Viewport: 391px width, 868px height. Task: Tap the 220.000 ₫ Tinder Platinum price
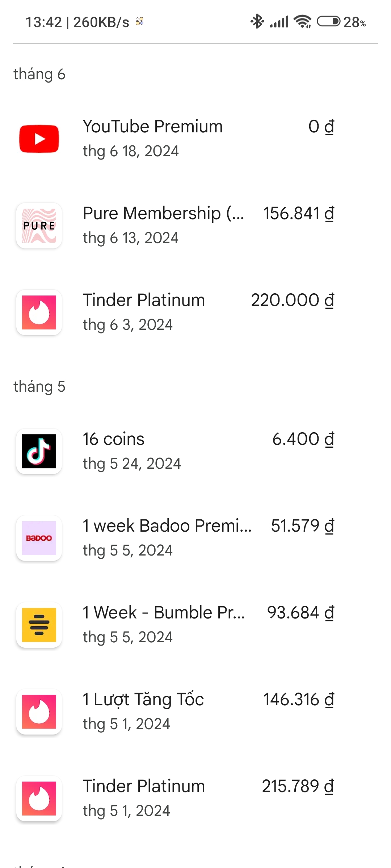coord(292,301)
